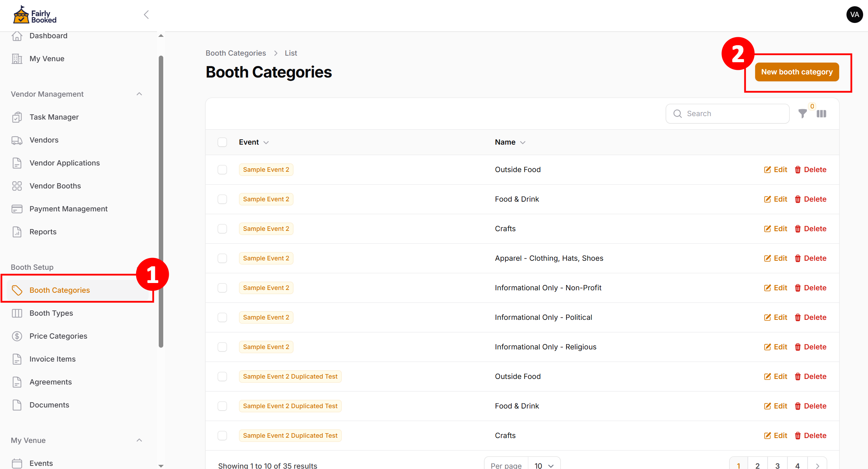Open Booth Types menu item
This screenshot has height=469, width=868.
click(x=51, y=313)
